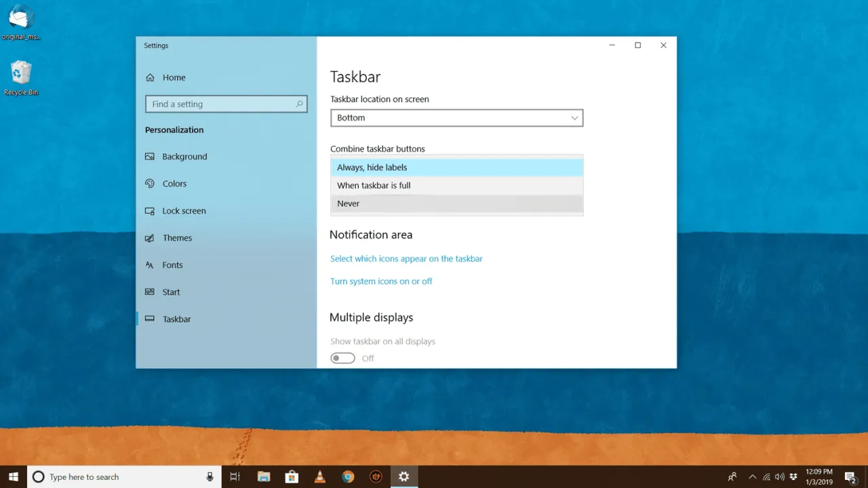868x488 pixels.
Task: Open Select which icons appear on the taskbar
Action: 406,258
